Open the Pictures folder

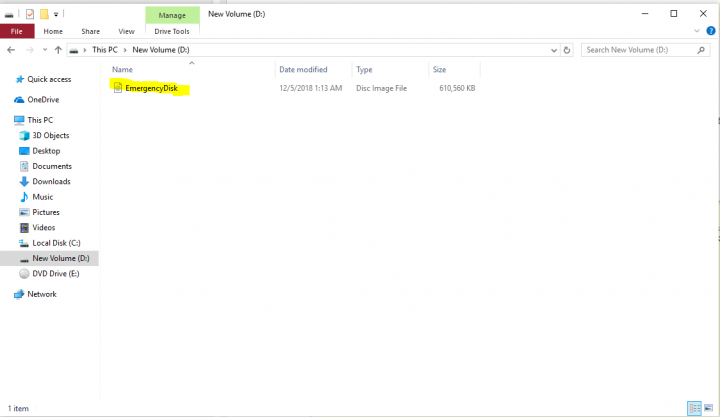pyautogui.click(x=46, y=212)
